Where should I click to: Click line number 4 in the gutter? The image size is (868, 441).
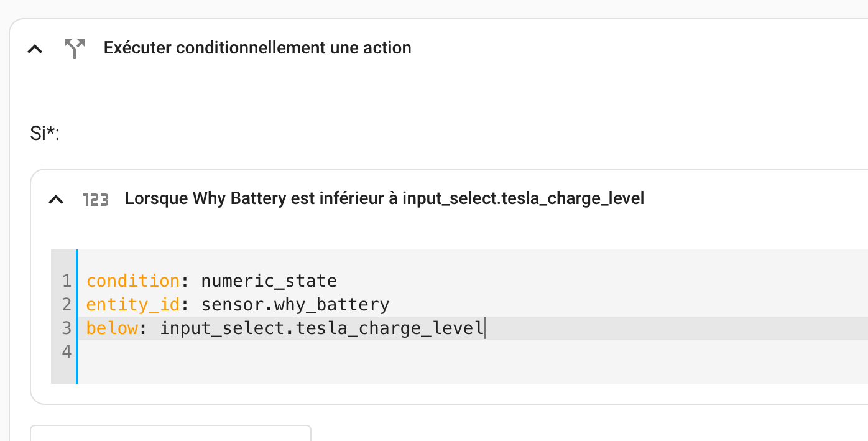[67, 352]
